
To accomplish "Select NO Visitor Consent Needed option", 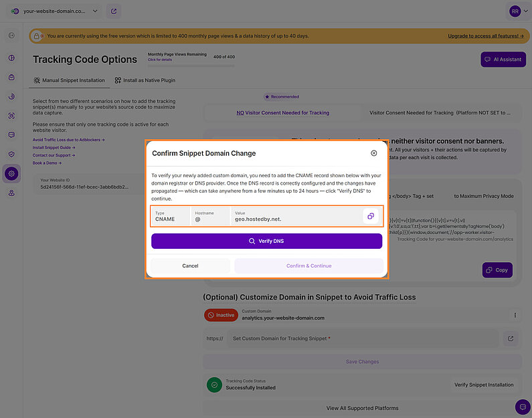I will [282, 113].
